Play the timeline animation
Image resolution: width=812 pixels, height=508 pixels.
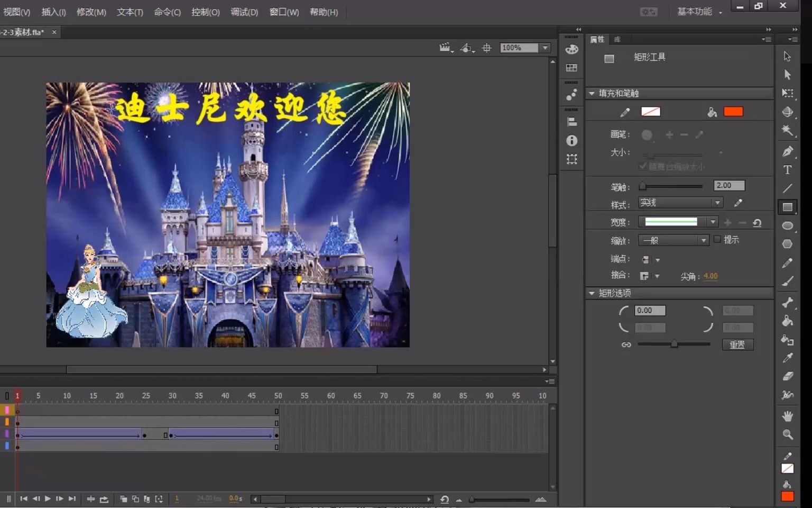48,498
